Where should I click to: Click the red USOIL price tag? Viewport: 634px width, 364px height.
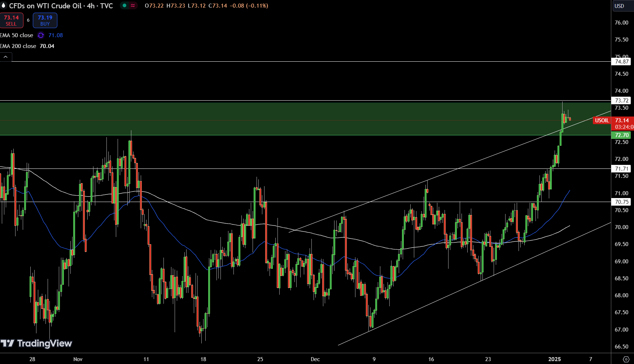602,120
